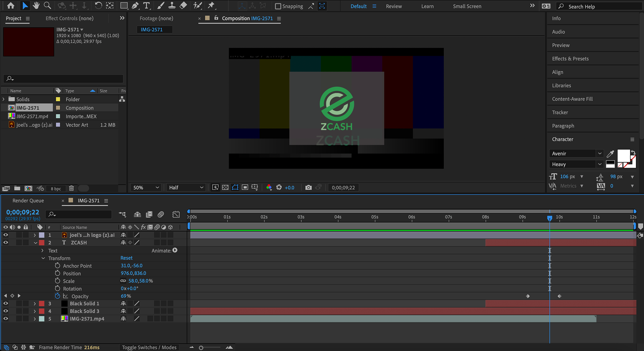Select the Selection (arrow) tool
644x351 pixels.
(x=25, y=6)
